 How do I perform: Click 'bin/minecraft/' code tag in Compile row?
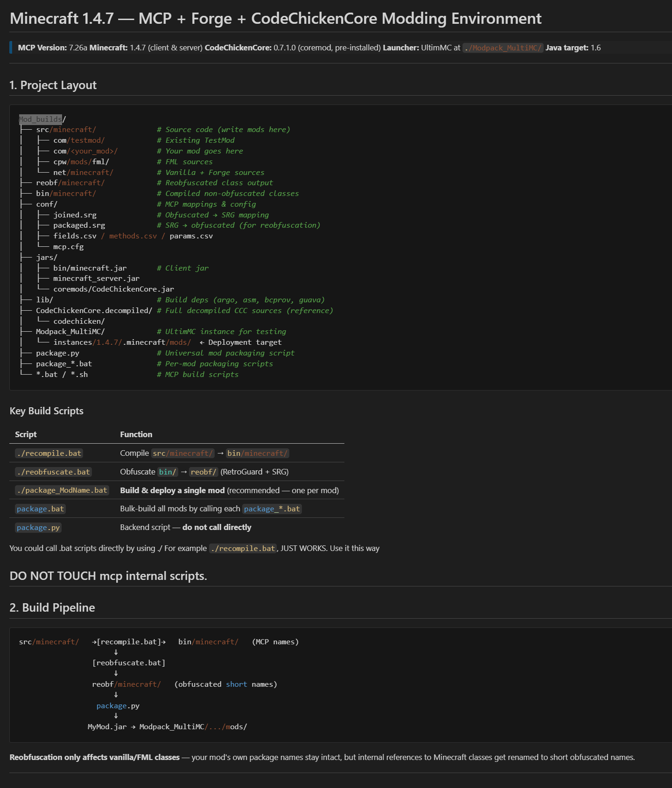[258, 453]
